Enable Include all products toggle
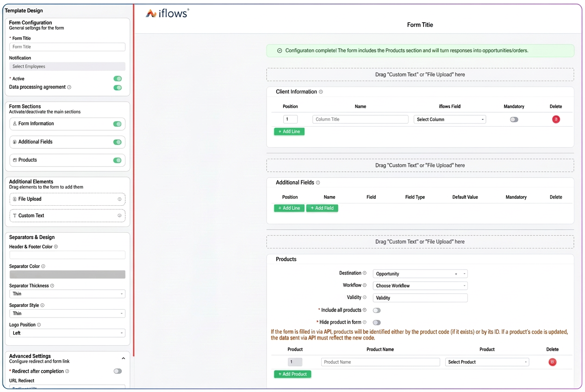Screen dimensions: 585x392 pos(377,310)
